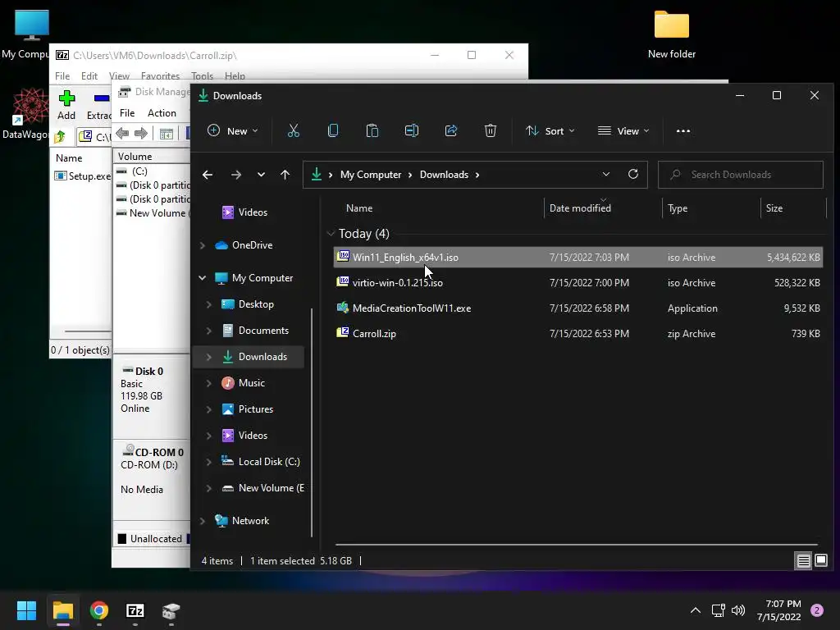
Task: Select Setup.exe in 7-Zip window
Action: pyautogui.click(x=83, y=176)
